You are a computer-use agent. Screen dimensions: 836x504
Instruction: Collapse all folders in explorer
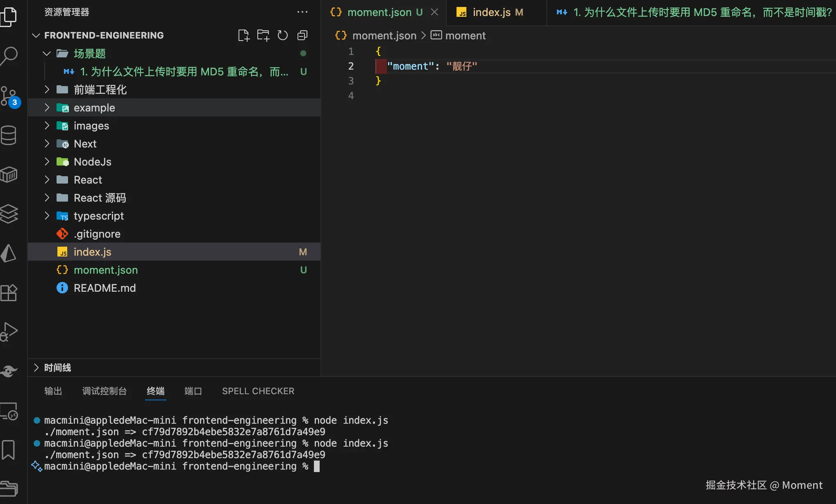coord(302,36)
